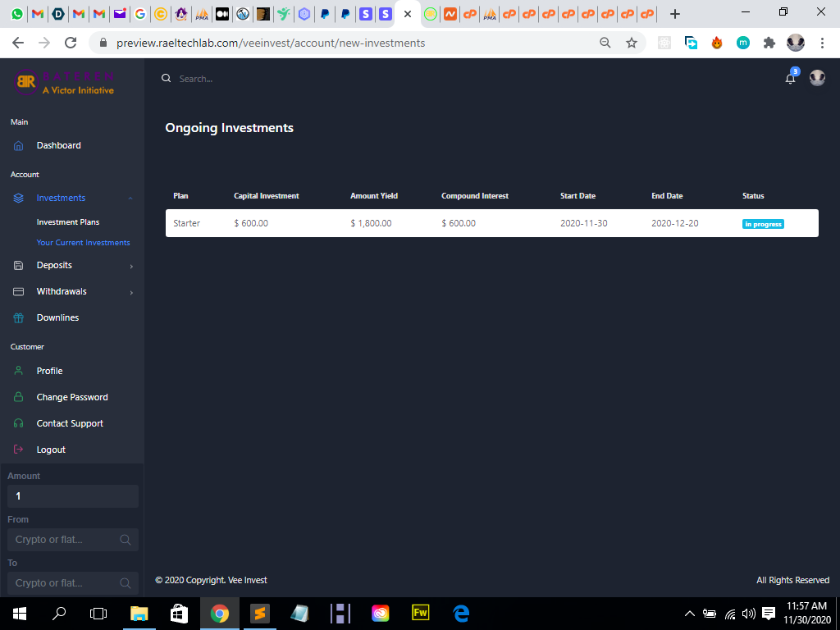Viewport: 840px width, 630px height.
Task: Click the zoom magnifier in the address bar
Action: tap(605, 43)
